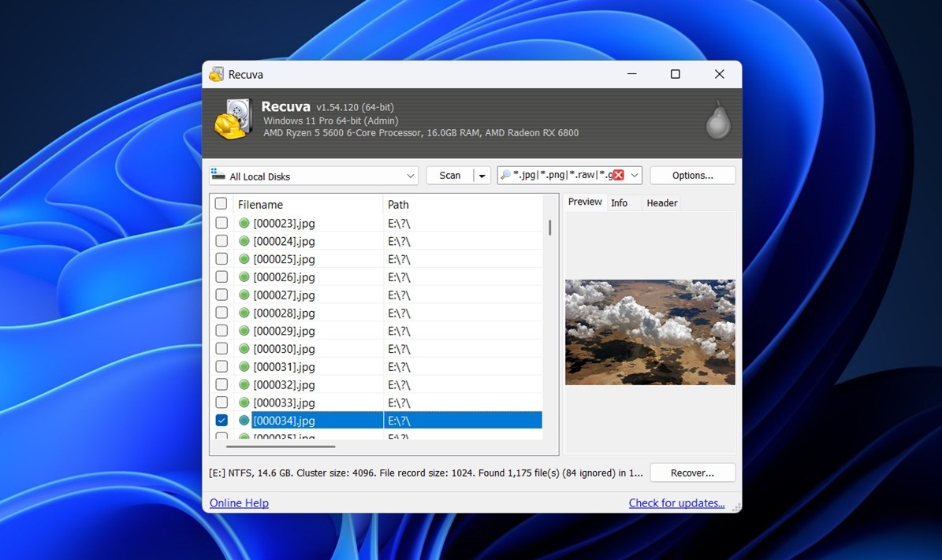Screen dimensions: 942x560
Task: Click the Recuva hard hat logo icon
Action: (233, 120)
